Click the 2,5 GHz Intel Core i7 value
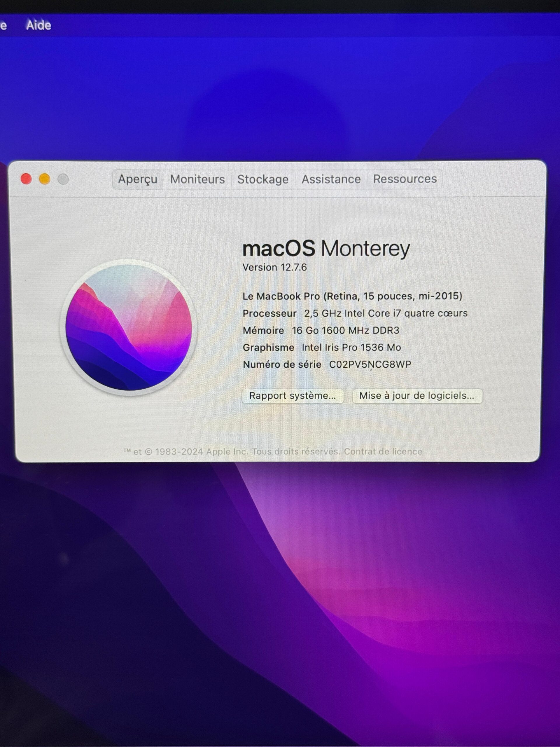The width and height of the screenshot is (560, 747). click(x=386, y=313)
